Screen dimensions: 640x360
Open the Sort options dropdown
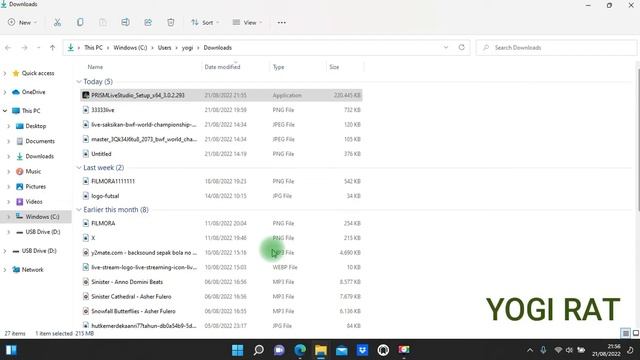[205, 22]
